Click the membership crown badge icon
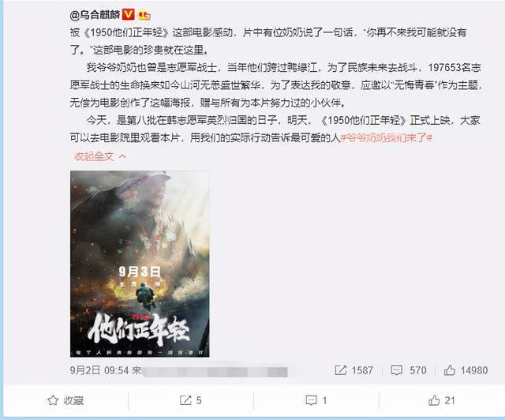Viewport: 505px width, 420px height. pos(144,15)
